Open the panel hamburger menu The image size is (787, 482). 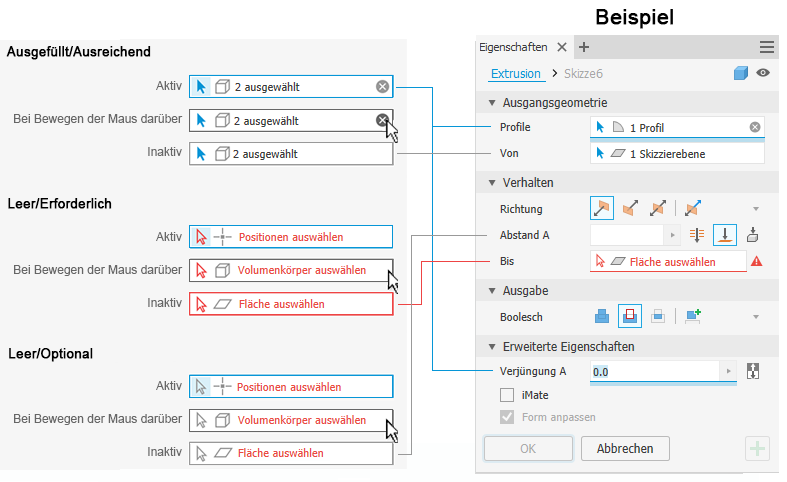coord(767,47)
